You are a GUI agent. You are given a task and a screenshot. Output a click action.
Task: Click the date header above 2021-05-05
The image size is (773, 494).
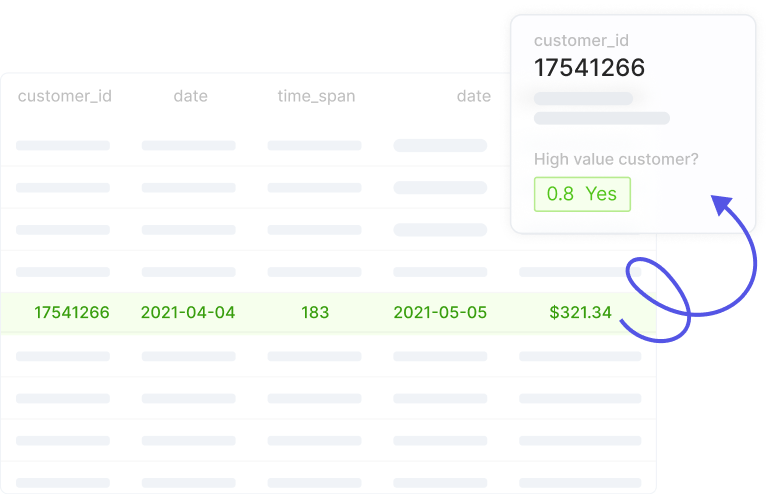pos(474,96)
